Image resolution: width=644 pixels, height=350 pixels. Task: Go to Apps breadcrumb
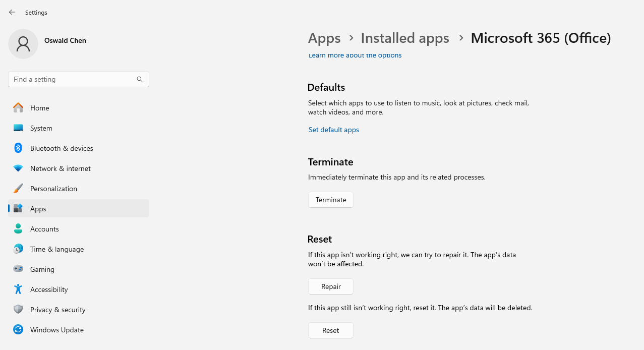[x=324, y=38]
